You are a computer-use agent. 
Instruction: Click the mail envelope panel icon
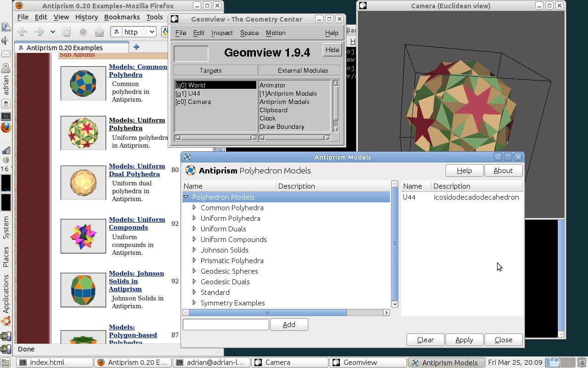6,54
